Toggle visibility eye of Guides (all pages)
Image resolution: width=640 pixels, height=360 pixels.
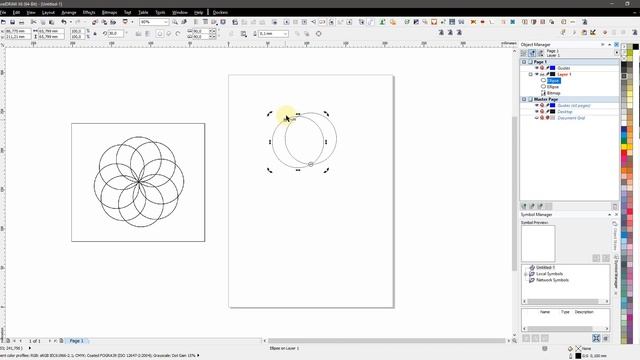(x=537, y=105)
